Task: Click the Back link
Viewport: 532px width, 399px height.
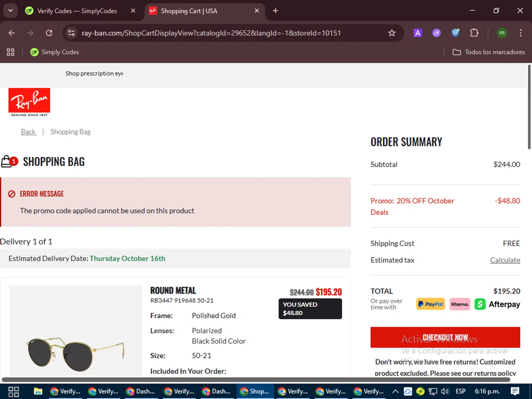Action: coord(28,132)
